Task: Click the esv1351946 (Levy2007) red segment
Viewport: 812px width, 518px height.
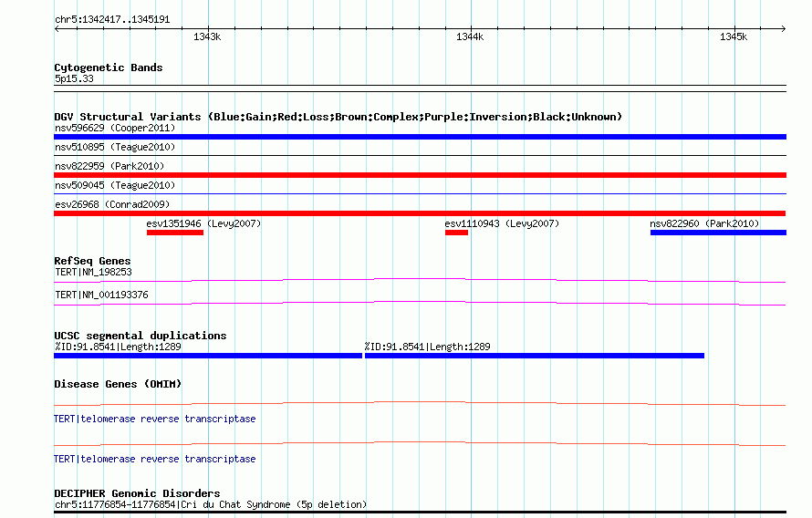Action: [175, 233]
